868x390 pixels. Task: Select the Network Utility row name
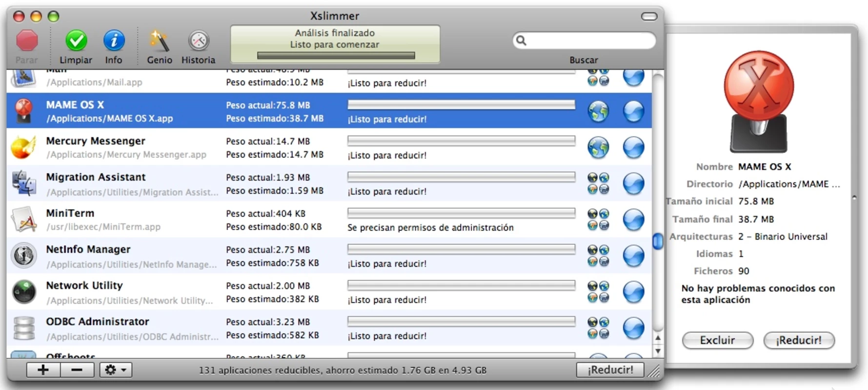tap(84, 285)
